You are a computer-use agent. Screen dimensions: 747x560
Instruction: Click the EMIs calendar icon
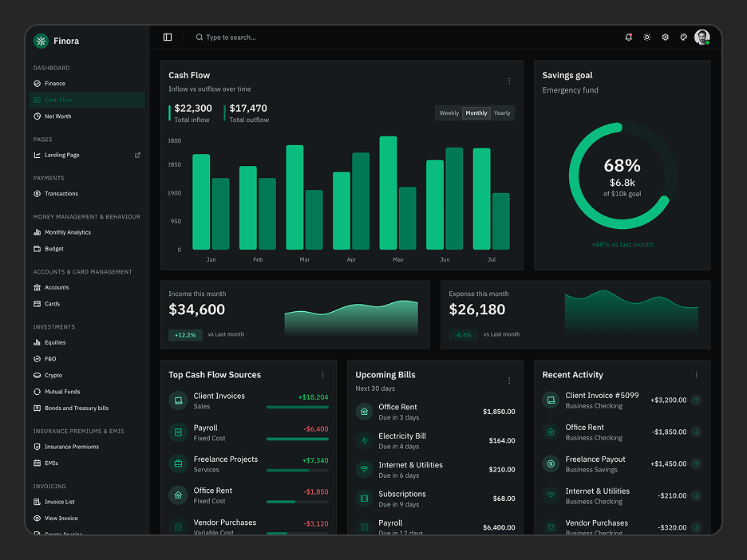(x=38, y=463)
